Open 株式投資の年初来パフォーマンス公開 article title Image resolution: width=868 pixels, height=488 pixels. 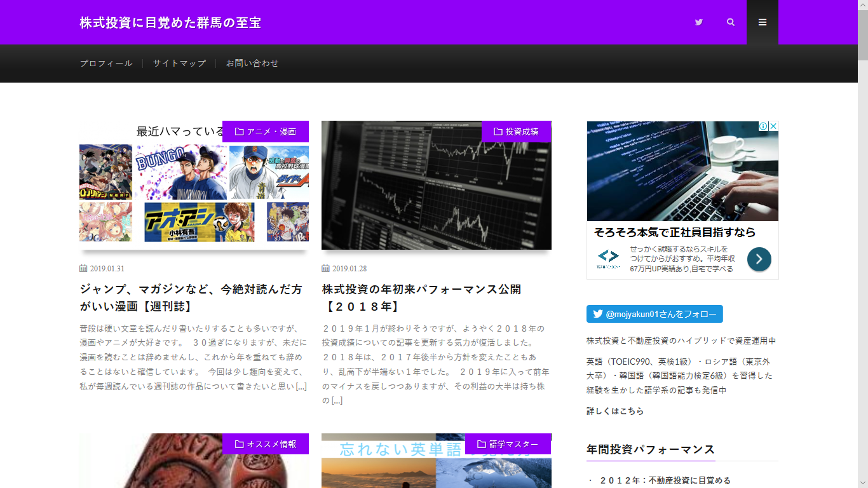421,298
